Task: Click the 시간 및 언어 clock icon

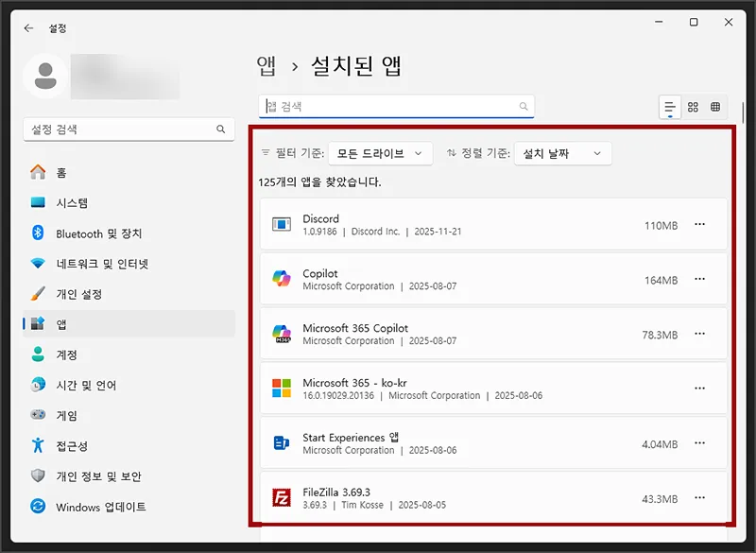Action: (x=38, y=385)
